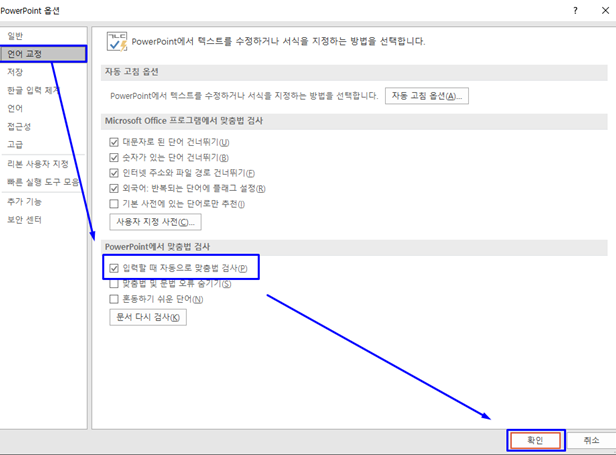
Task: Toggle 인터넷 주소와 파일 경로 건너뛰기 checkbox
Action: click(114, 173)
